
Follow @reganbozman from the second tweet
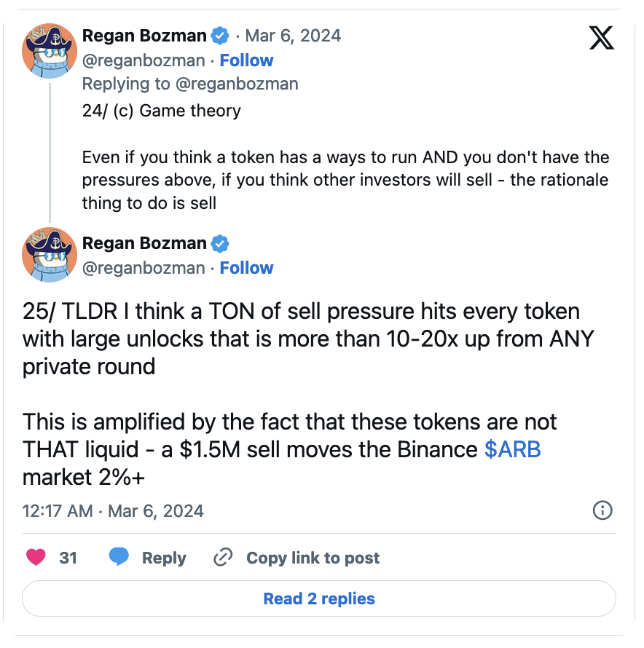click(246, 268)
